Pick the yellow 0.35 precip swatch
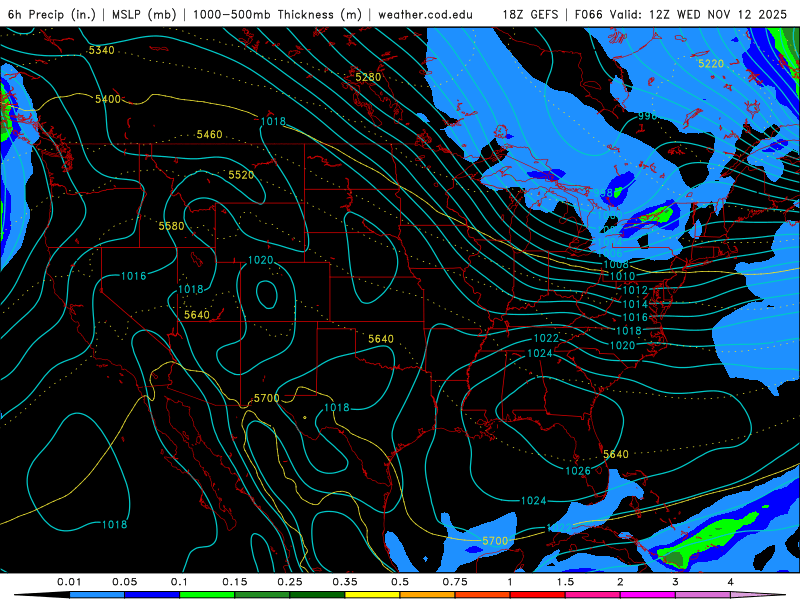 (373, 595)
